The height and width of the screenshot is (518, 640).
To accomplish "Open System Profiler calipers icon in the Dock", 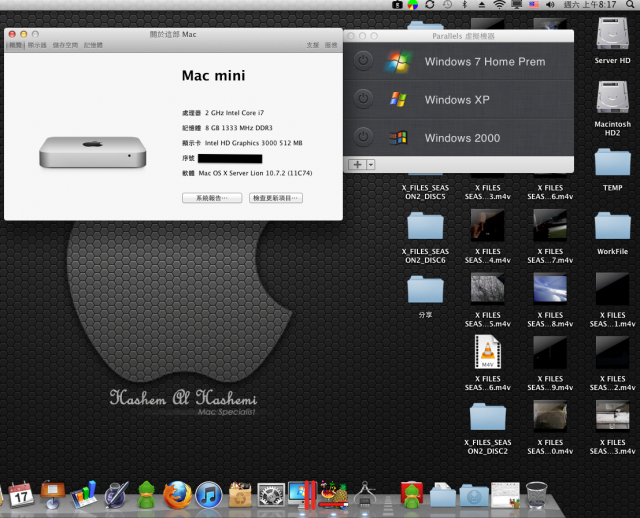I will click(x=364, y=494).
